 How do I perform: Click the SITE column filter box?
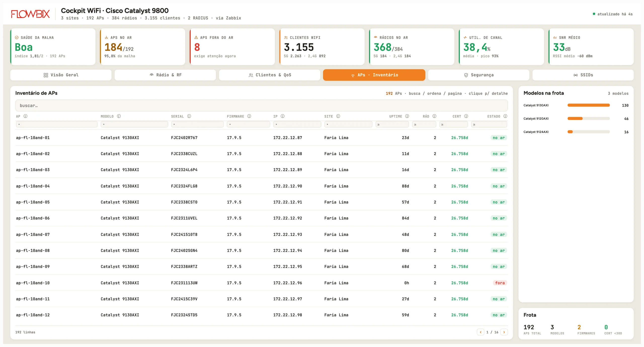click(x=348, y=124)
